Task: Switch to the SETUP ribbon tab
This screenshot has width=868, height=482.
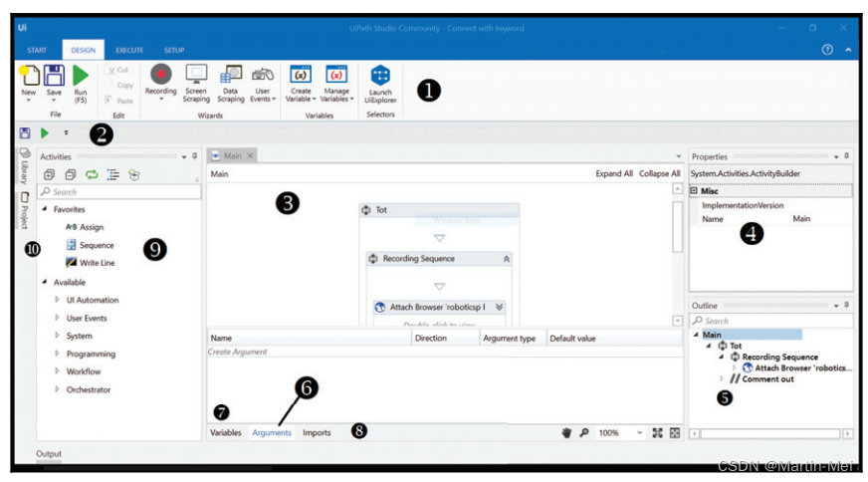Action: click(174, 50)
